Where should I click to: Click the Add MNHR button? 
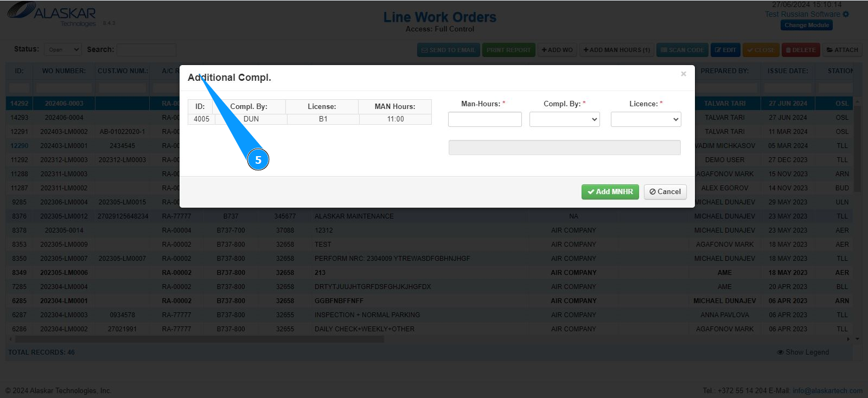pyautogui.click(x=610, y=191)
